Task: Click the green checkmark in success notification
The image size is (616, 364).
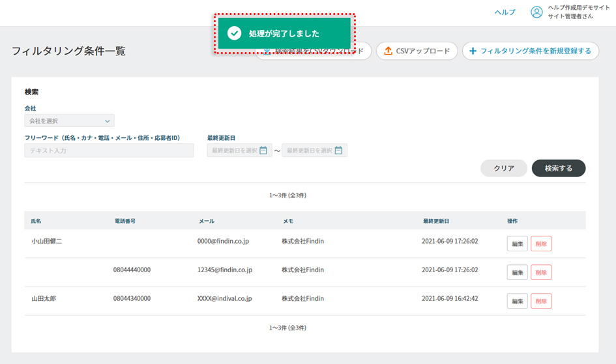Action: click(233, 33)
